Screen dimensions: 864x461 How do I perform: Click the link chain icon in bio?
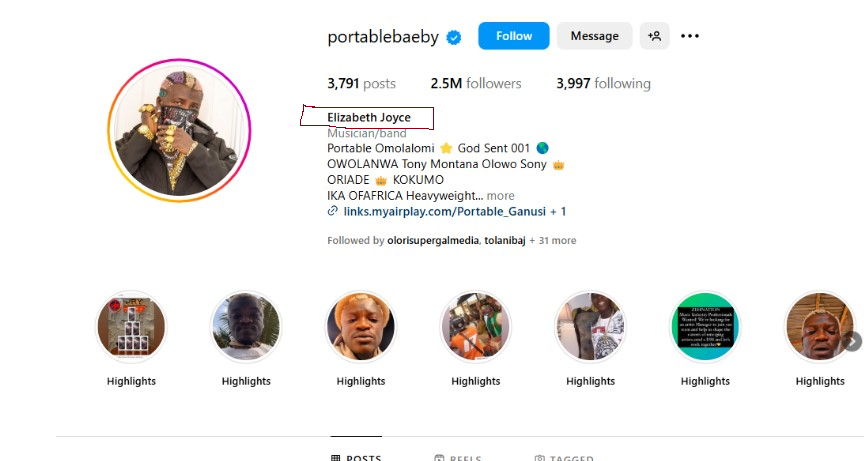pyautogui.click(x=332, y=212)
